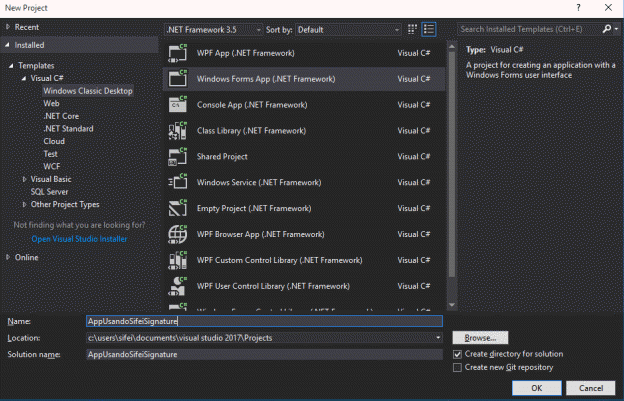Select the Cloud category

pos(54,141)
